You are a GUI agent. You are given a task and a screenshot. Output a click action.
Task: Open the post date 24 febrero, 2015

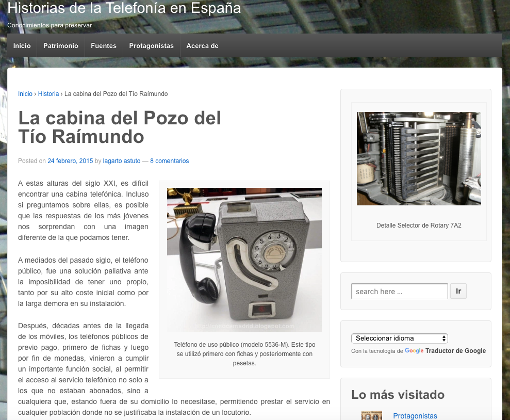pos(70,161)
